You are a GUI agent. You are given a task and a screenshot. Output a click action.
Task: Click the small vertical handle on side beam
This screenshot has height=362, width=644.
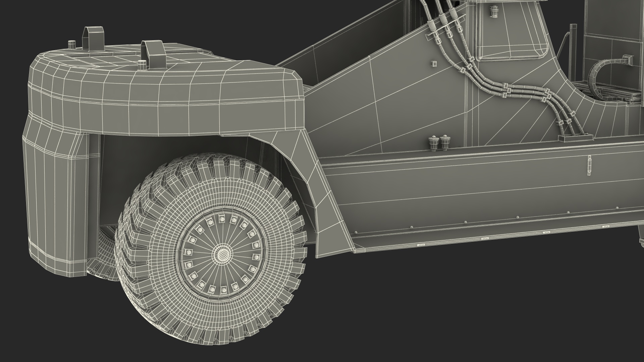(589, 166)
